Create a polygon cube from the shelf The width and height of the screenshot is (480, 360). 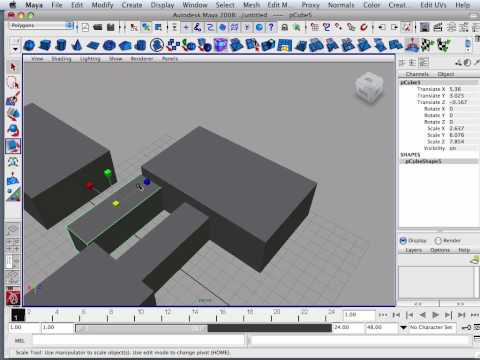coord(45,45)
